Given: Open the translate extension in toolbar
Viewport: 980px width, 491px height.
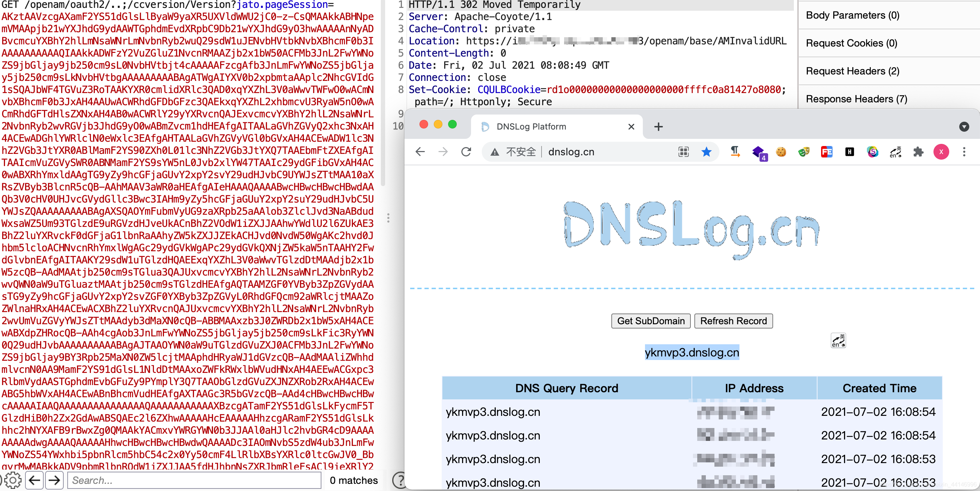Looking at the screenshot, I should point(895,152).
